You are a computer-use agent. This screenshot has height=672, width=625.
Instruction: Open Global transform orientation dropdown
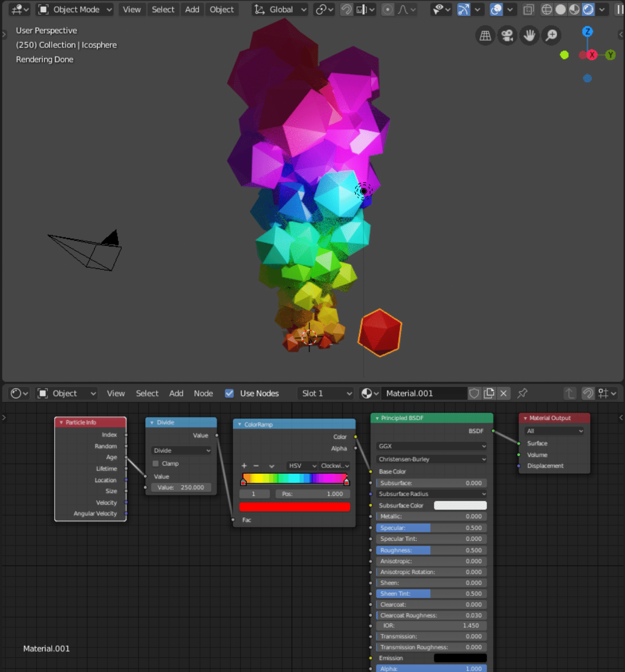(280, 9)
